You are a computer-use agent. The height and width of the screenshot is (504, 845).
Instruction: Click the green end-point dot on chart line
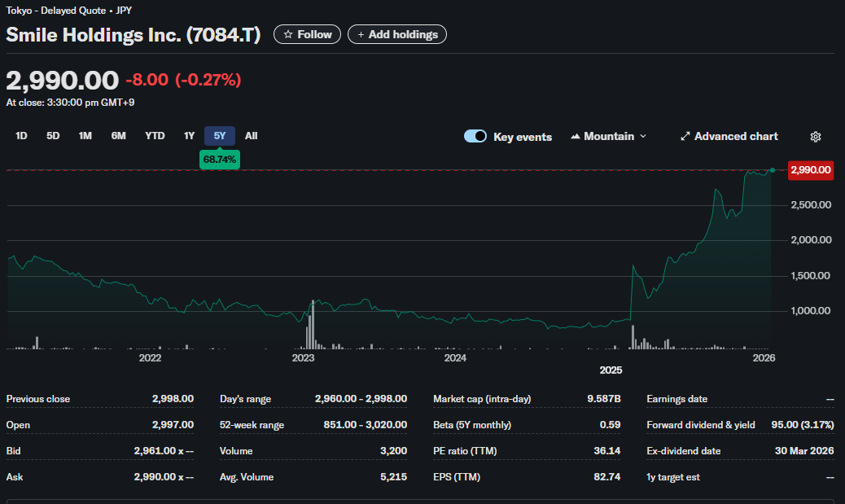(773, 170)
